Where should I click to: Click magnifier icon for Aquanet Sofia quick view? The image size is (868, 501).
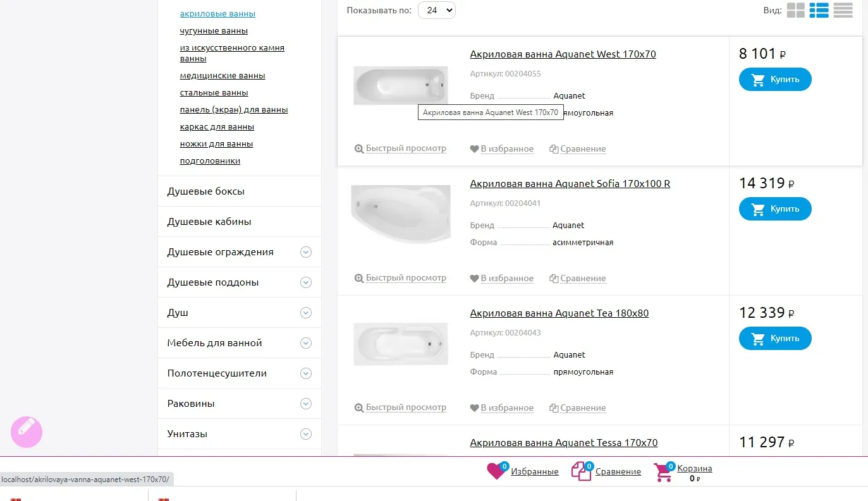(x=359, y=278)
